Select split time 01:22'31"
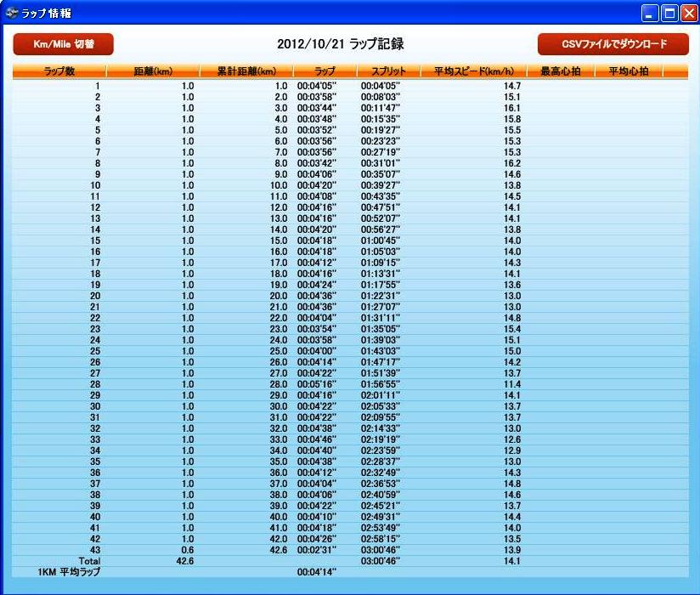Screen dimensions: 700x595 click(381, 296)
